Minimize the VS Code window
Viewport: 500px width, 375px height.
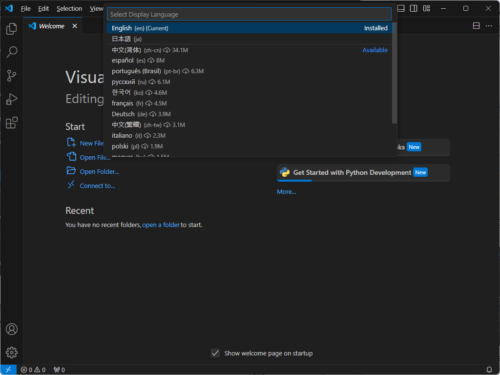coord(443,8)
